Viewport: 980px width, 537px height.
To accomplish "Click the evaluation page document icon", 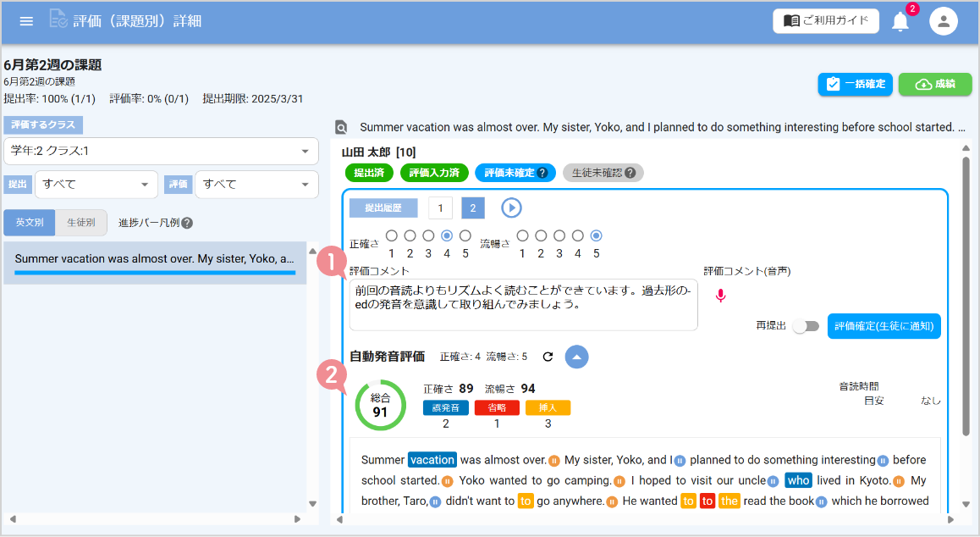I will click(58, 19).
